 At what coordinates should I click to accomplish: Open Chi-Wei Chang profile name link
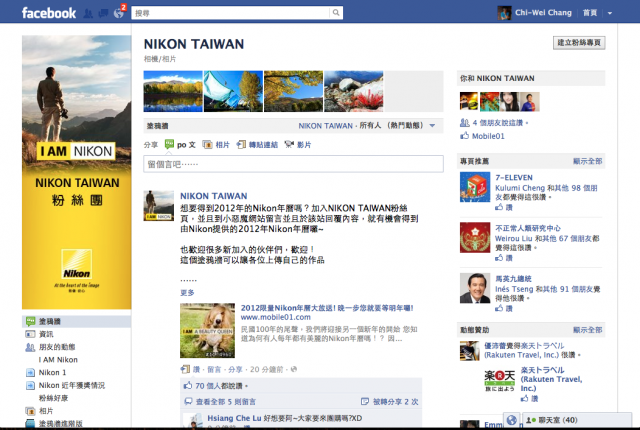coord(543,13)
